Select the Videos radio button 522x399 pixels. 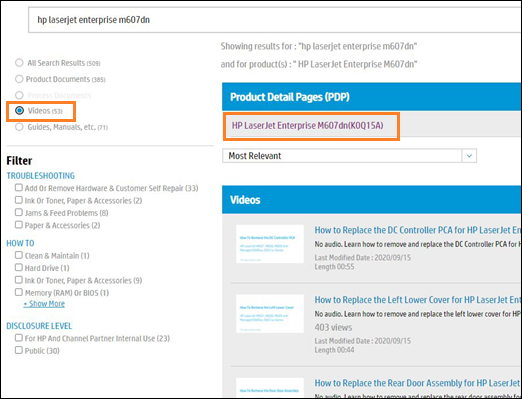pyautogui.click(x=19, y=111)
